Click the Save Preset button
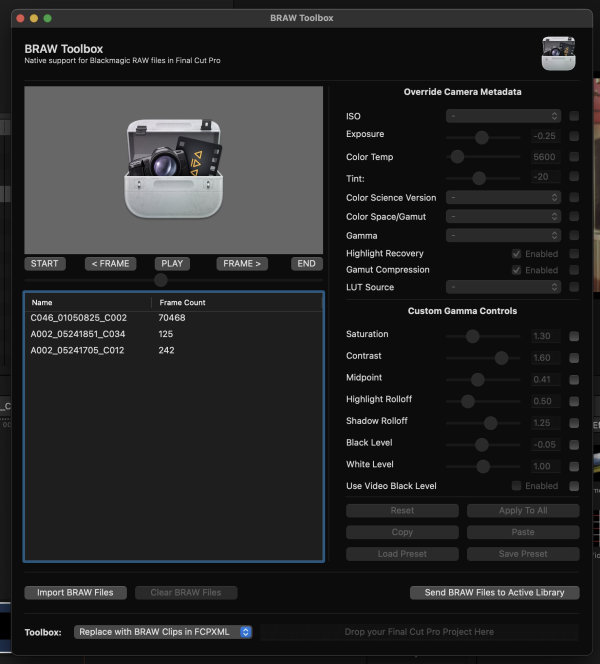600x664 pixels. pyautogui.click(x=523, y=554)
